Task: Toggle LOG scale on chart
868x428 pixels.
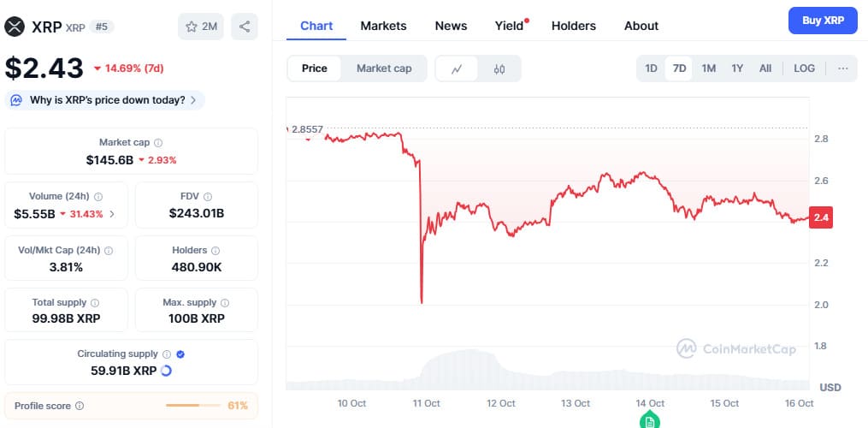Action: coord(804,68)
